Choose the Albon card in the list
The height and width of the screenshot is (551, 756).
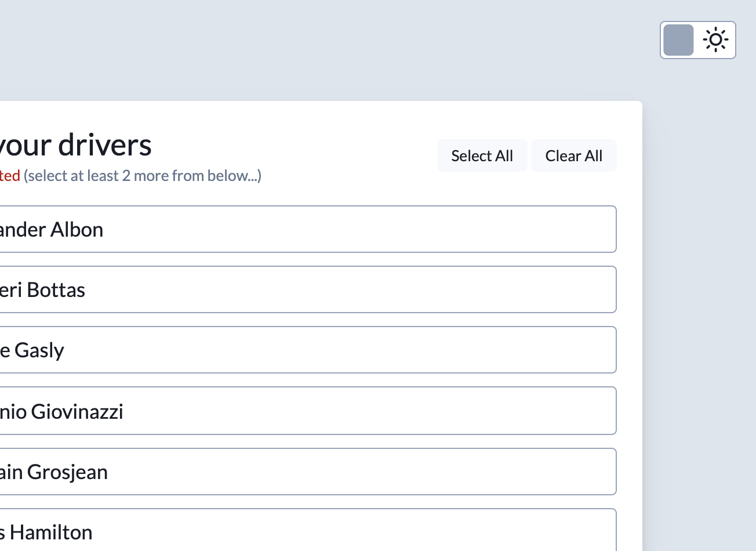click(x=290, y=229)
